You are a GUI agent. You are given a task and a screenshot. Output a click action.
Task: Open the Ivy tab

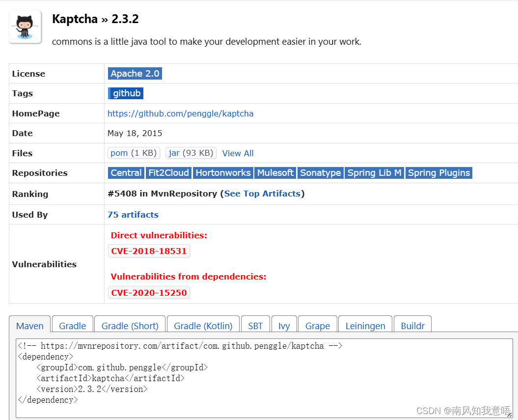[x=284, y=326]
